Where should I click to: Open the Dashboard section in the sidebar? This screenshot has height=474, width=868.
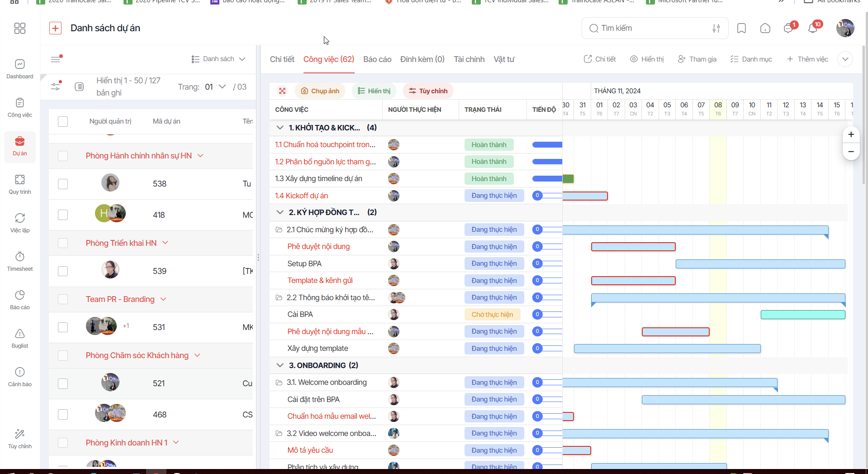click(x=19, y=69)
